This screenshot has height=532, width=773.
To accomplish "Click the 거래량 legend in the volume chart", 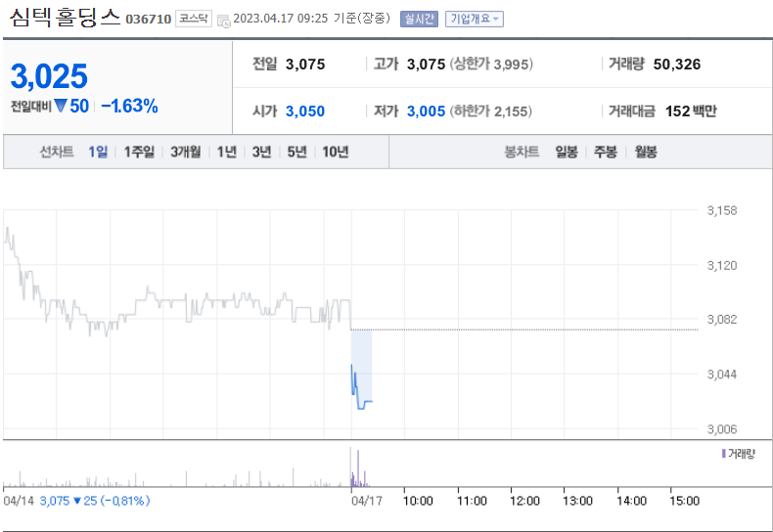I will [x=738, y=454].
